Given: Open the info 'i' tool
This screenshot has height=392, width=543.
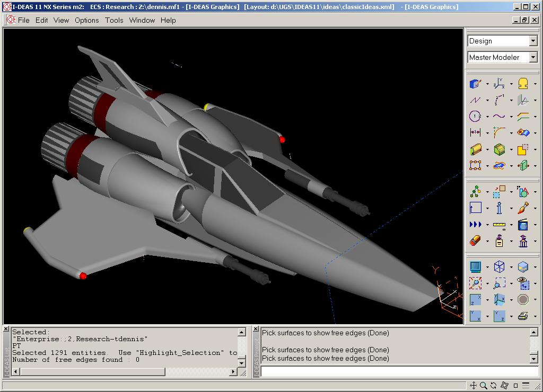Looking at the screenshot, I should tap(499, 208).
